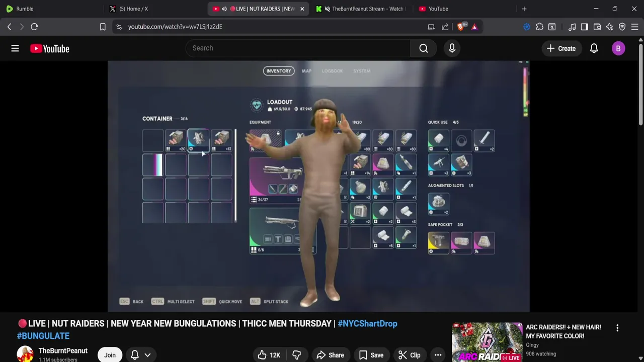Open the #BUNGULATE hashtag link

click(x=43, y=336)
